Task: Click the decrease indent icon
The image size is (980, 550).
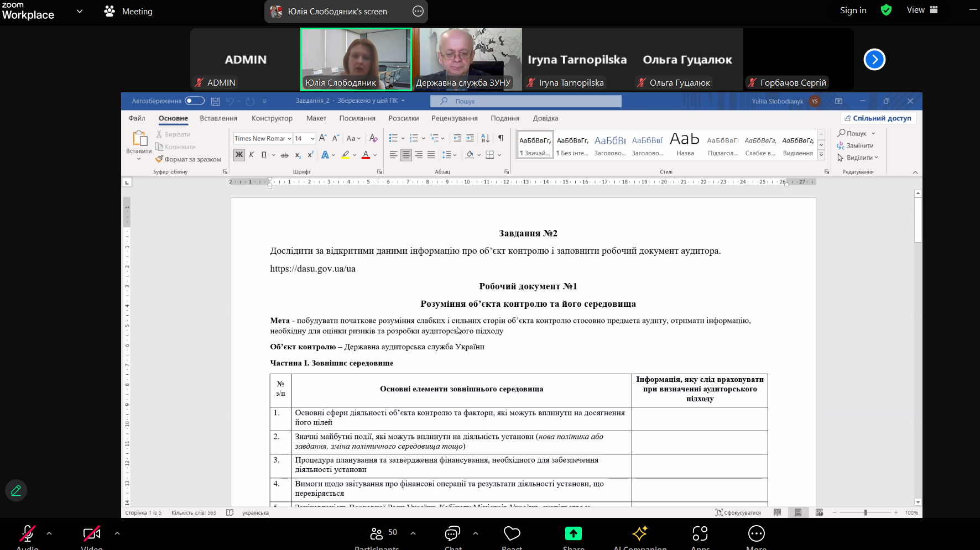Action: point(457,138)
